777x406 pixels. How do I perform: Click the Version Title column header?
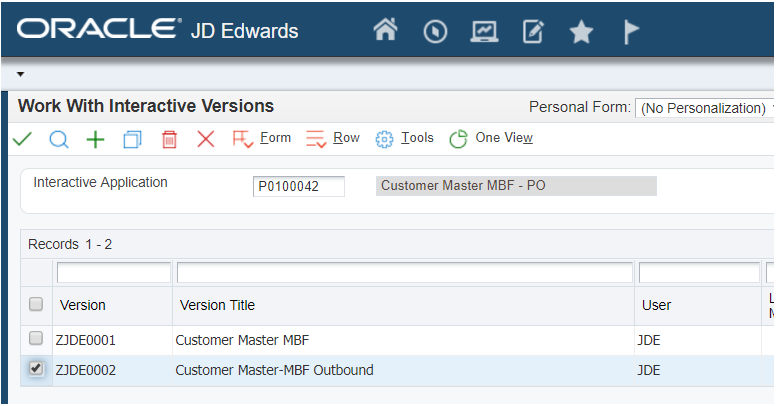[217, 305]
